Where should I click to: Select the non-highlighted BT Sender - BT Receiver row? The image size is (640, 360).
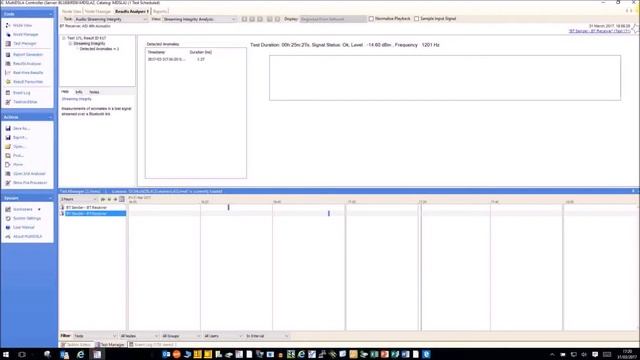[x=86, y=207]
